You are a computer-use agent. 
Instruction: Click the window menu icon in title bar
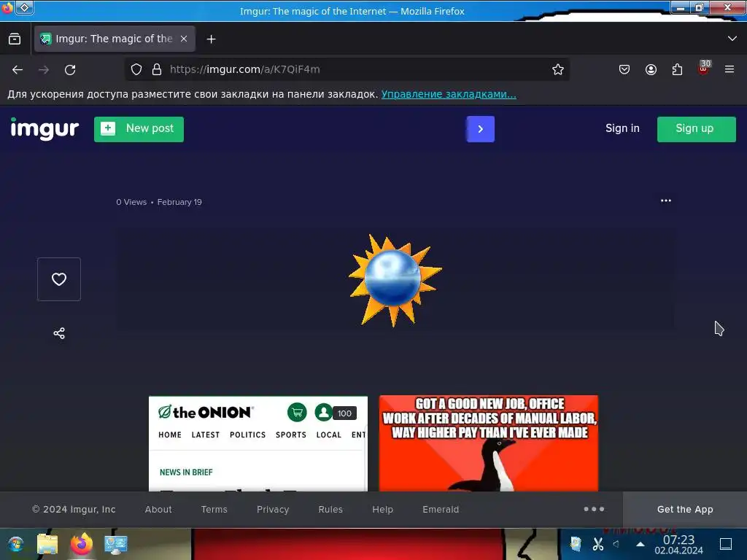coord(25,7)
